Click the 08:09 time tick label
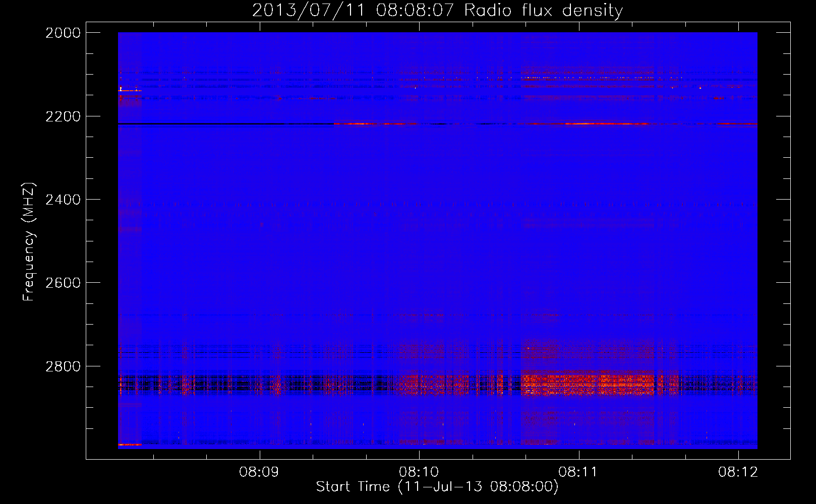Image resolution: width=816 pixels, height=504 pixels. [x=259, y=472]
